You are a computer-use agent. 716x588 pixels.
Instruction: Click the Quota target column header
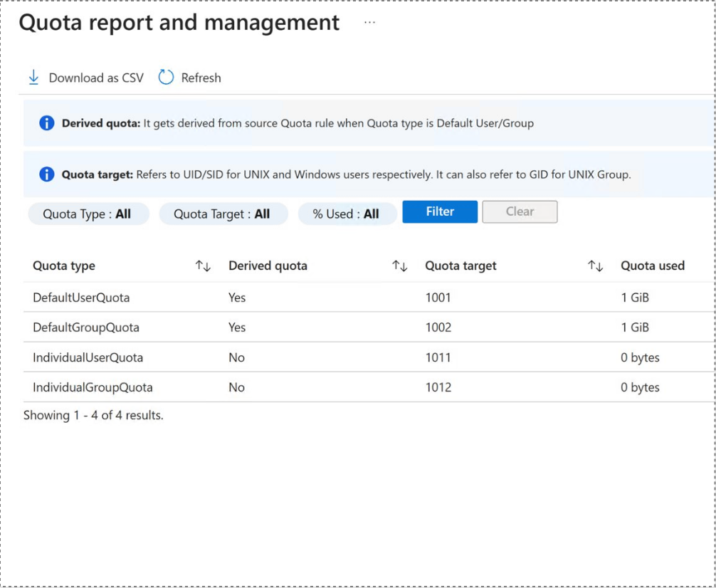point(460,266)
